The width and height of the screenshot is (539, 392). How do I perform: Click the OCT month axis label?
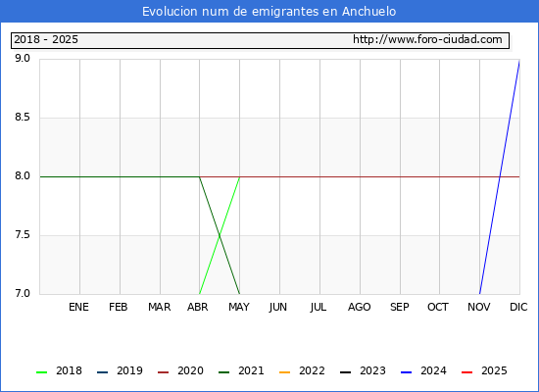438,307
